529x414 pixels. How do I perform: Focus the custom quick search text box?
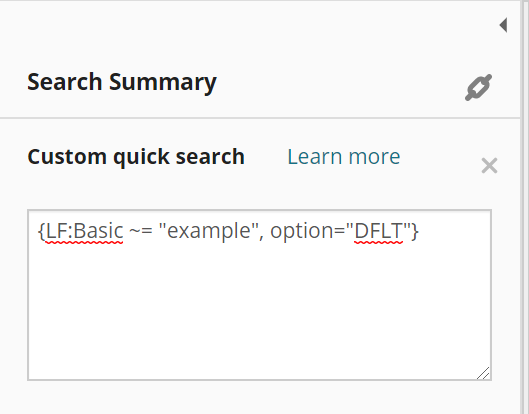[259, 295]
